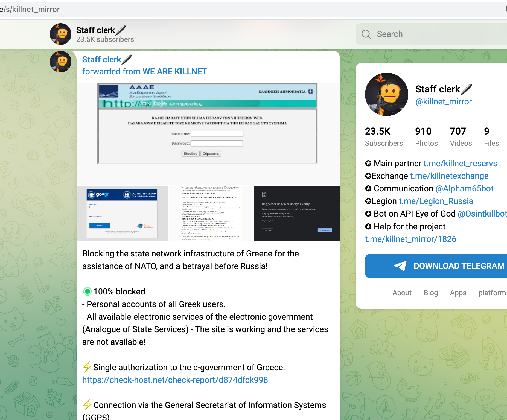Open the platform footer link
The height and width of the screenshot is (420, 507).
[x=492, y=293]
